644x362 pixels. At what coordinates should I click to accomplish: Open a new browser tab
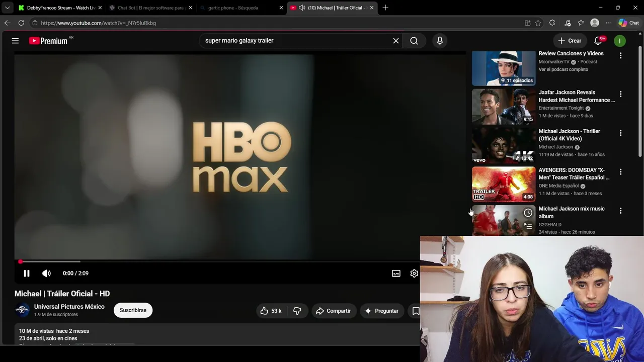tap(385, 8)
